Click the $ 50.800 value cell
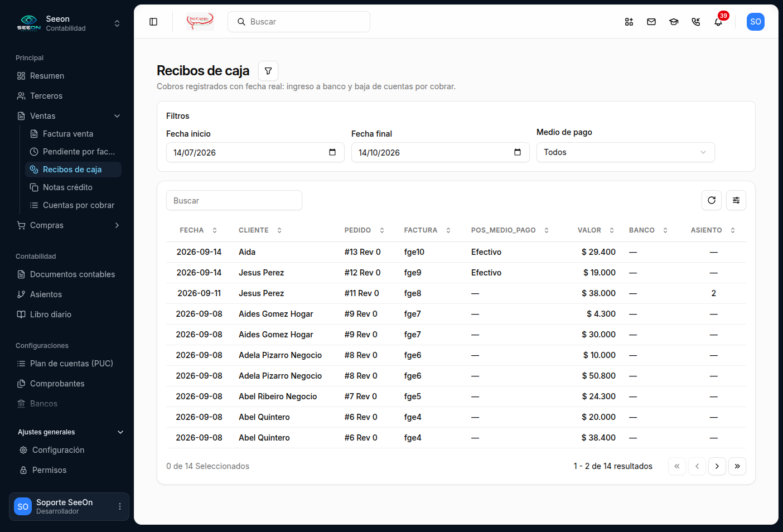The height and width of the screenshot is (532, 783). [x=598, y=376]
